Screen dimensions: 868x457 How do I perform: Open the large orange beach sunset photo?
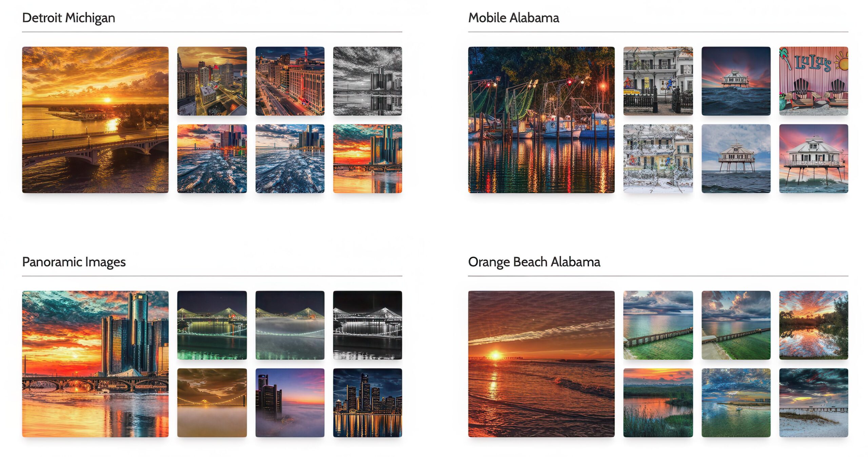(541, 364)
